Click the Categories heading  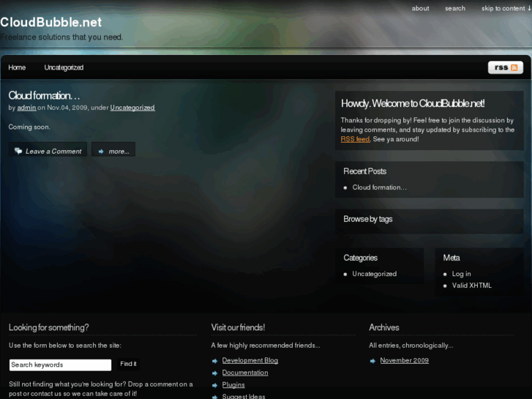(x=360, y=258)
